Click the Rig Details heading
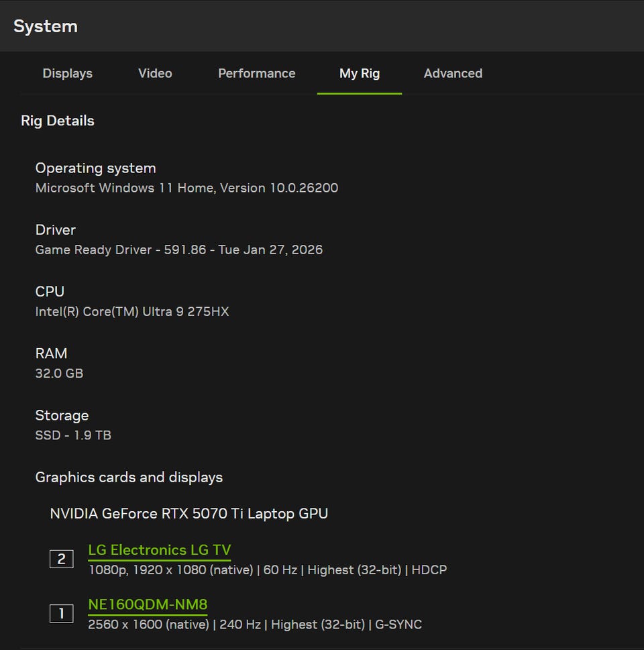 pyautogui.click(x=58, y=121)
